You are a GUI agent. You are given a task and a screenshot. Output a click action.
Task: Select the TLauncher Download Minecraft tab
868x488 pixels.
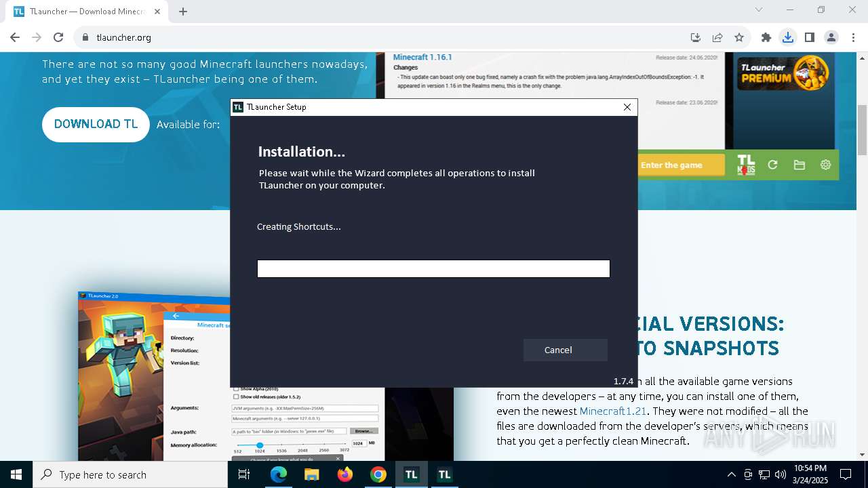point(87,12)
